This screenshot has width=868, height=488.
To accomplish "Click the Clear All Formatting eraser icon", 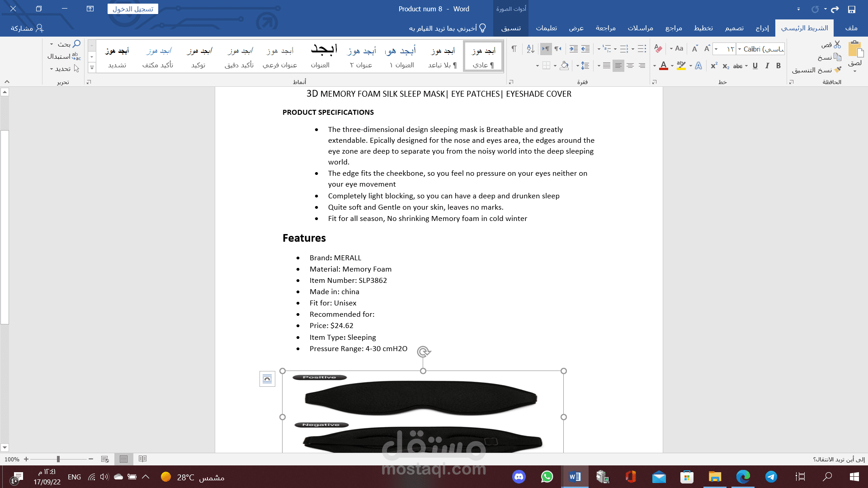I will [658, 49].
